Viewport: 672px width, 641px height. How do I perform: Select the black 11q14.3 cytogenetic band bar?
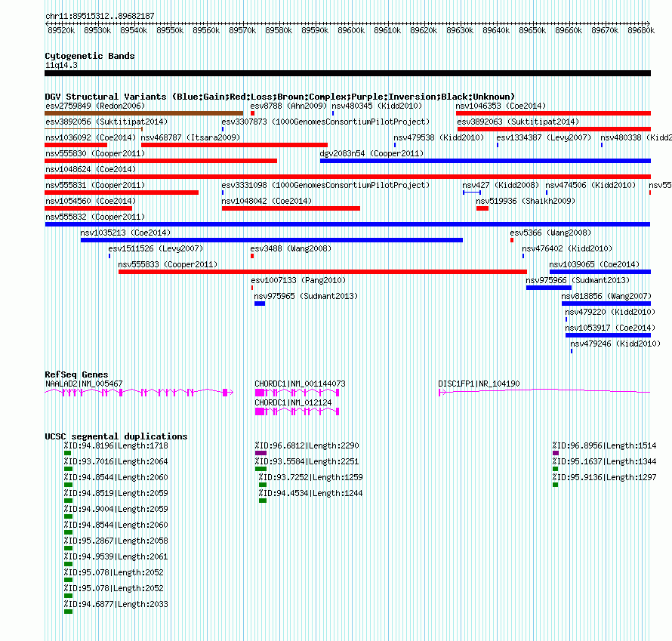click(x=347, y=73)
